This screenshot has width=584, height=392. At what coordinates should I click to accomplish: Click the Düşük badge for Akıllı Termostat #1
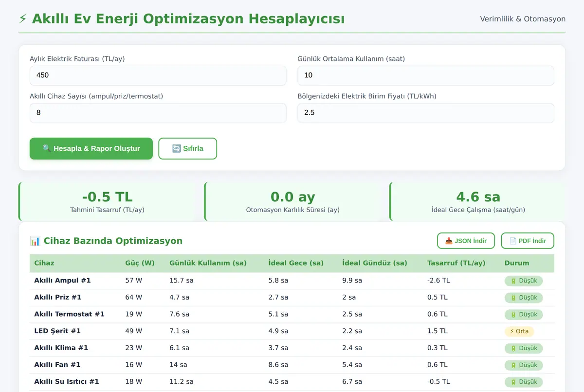pyautogui.click(x=524, y=314)
